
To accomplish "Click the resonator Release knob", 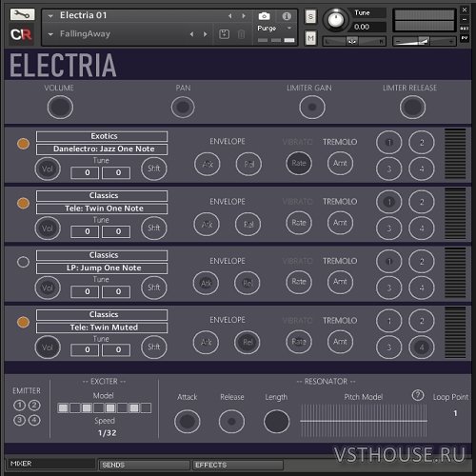I will coord(231,422).
